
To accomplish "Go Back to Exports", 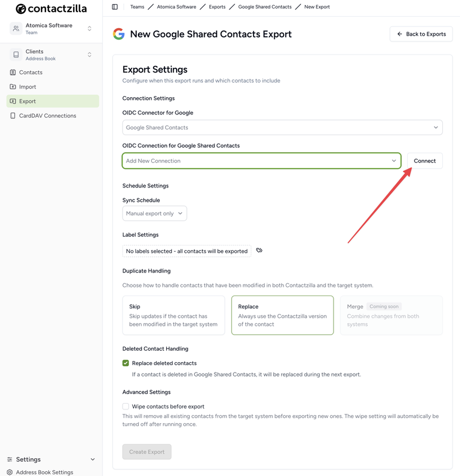I will (421, 34).
